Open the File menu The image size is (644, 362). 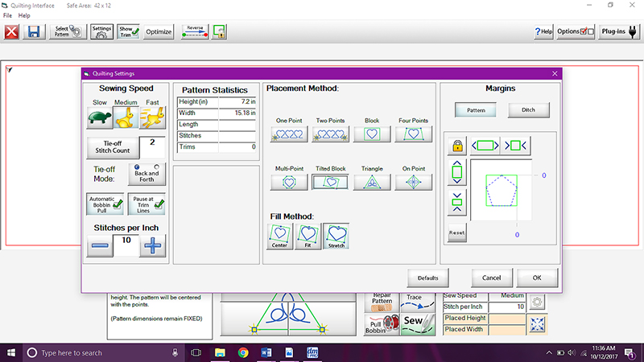[x=7, y=15]
